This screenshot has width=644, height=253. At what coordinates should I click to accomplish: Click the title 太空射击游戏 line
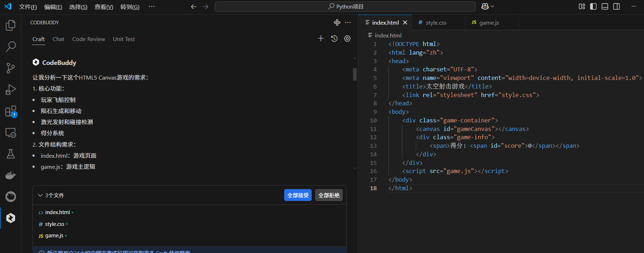[447, 86]
